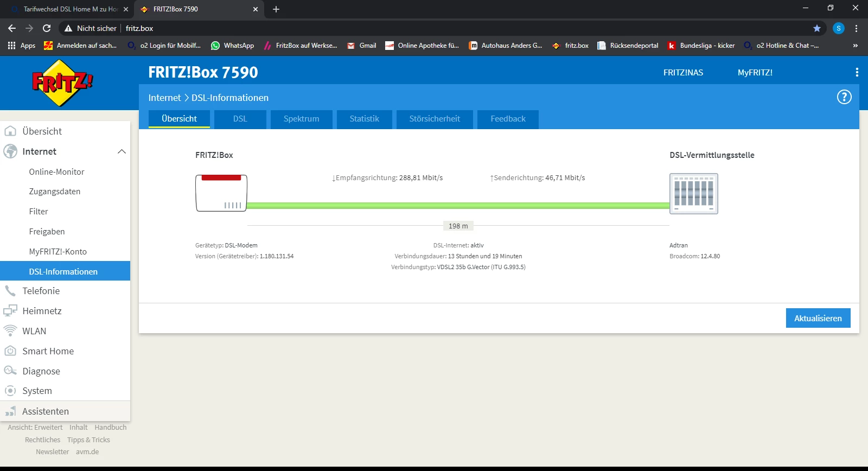Click the FRITZ! logo
The image size is (868, 471).
pos(62,83)
